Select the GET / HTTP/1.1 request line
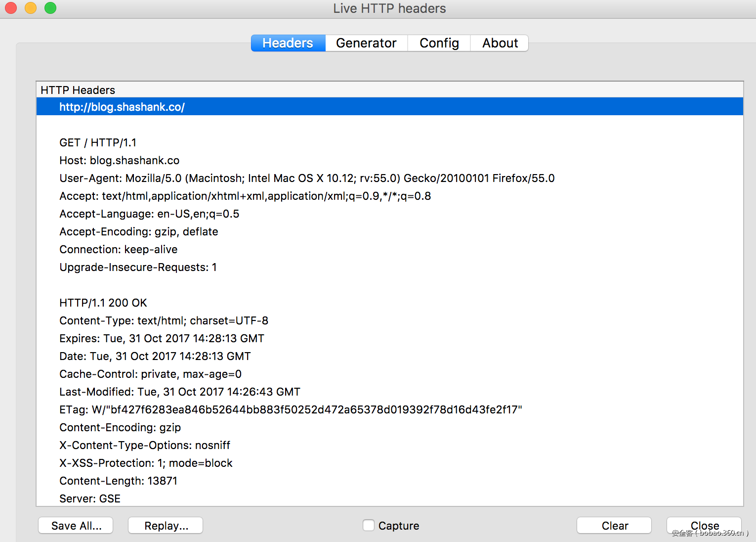The height and width of the screenshot is (542, 756). point(98,142)
